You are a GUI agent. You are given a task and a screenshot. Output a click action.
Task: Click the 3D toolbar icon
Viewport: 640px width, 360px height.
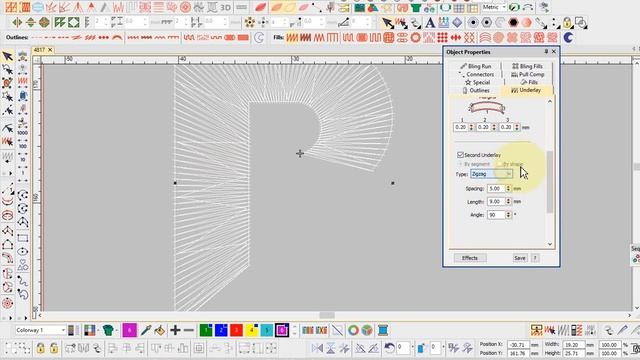[226, 7]
